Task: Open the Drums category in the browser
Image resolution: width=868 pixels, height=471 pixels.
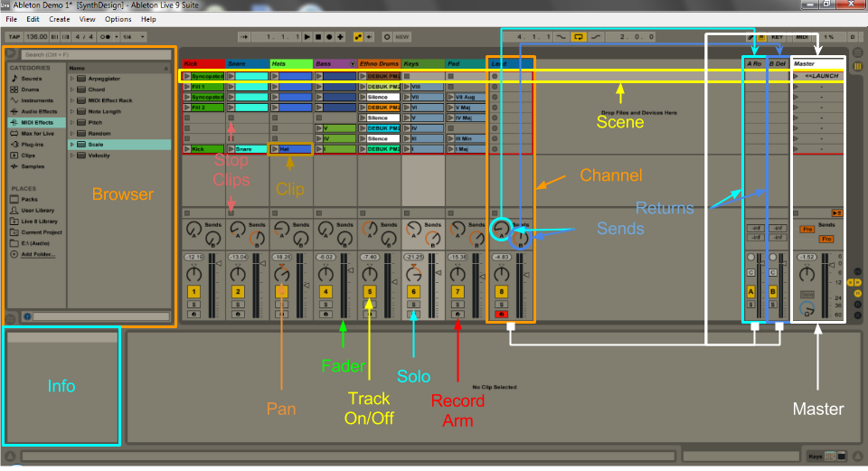Action: coord(31,89)
